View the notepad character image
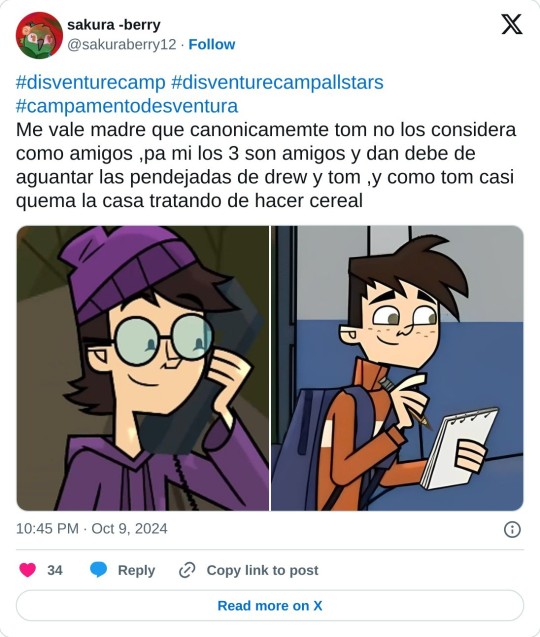This screenshot has height=637, width=540. point(397,368)
